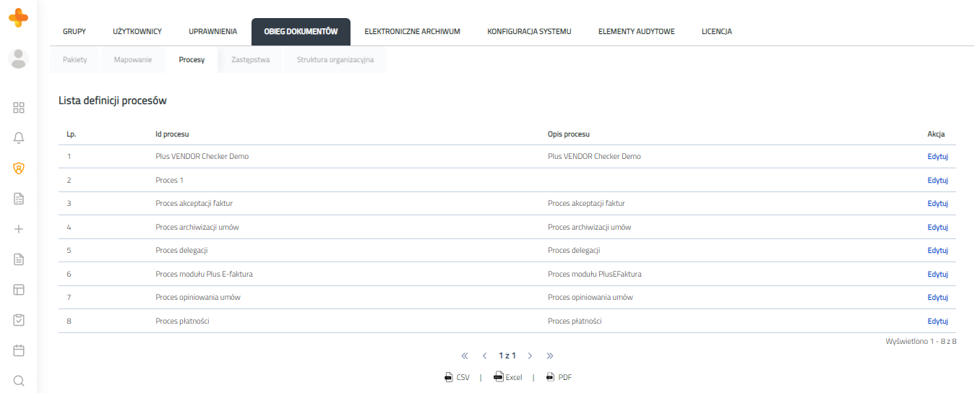Click Edytuj for Proces archiwizacji umów
This screenshot has height=393, width=980.
[x=937, y=227]
